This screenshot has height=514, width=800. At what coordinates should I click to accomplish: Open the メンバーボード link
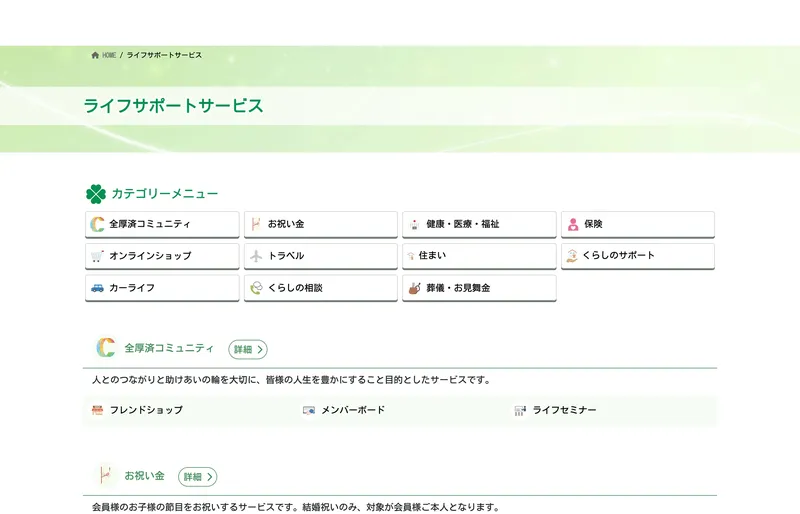[x=353, y=410]
